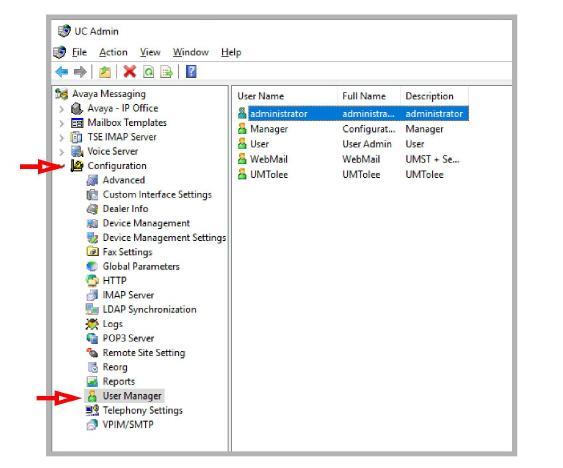Click the UC Admin title bar icon
The height and width of the screenshot is (468, 563).
(64, 31)
